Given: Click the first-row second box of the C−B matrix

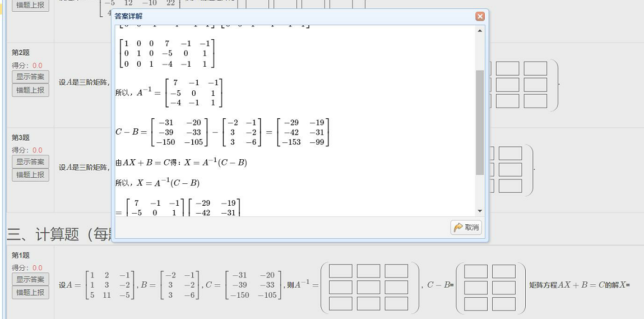Looking at the screenshot, I should pyautogui.click(x=503, y=271).
